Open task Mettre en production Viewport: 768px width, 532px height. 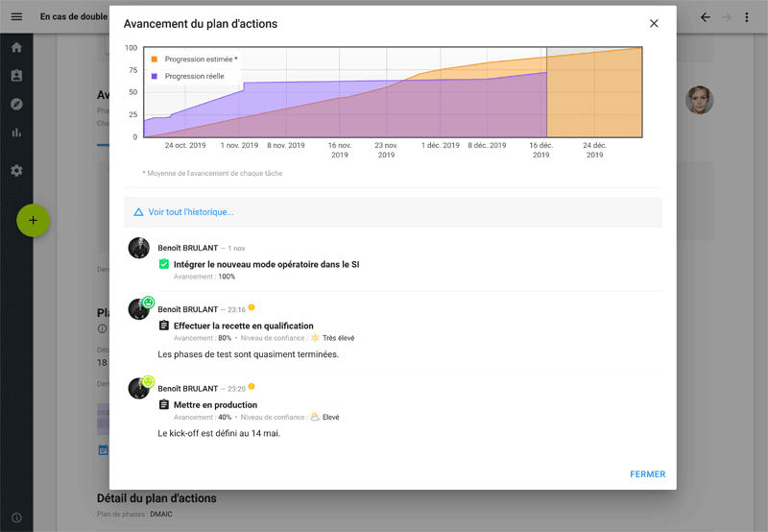[215, 405]
